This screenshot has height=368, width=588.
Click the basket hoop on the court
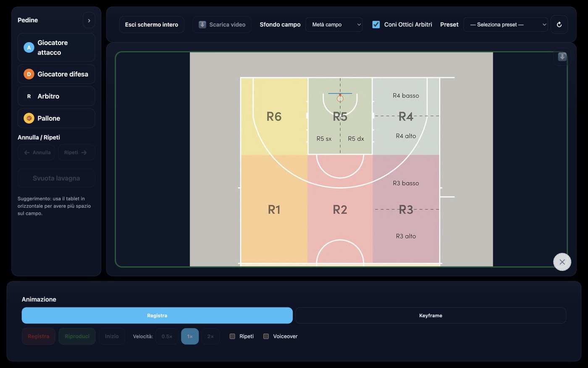point(340,99)
